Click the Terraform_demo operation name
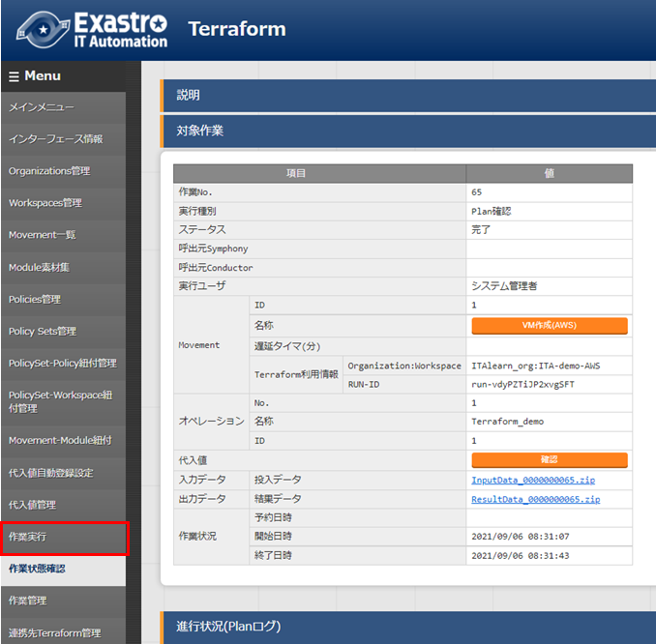 click(507, 422)
